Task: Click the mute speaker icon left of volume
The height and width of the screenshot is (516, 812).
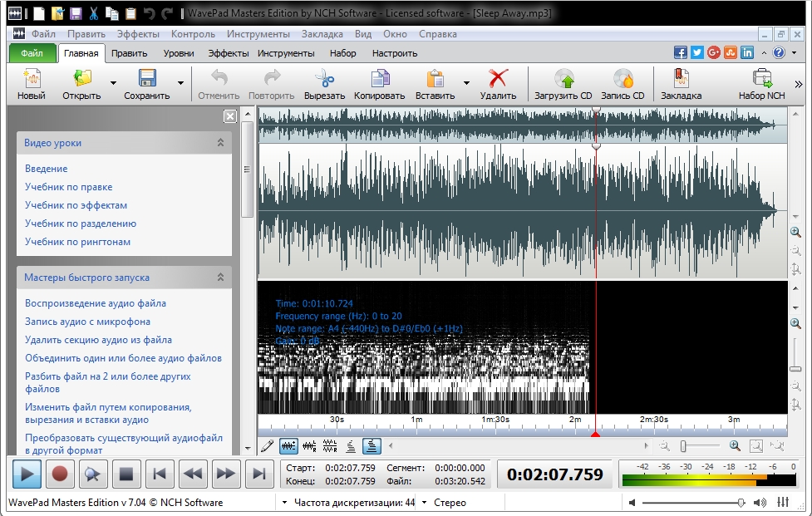Action: (x=632, y=503)
